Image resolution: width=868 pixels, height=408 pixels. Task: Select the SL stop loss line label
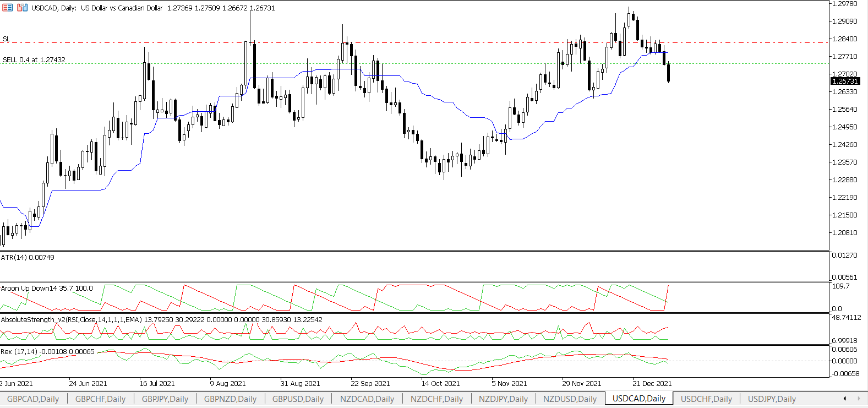(6, 39)
